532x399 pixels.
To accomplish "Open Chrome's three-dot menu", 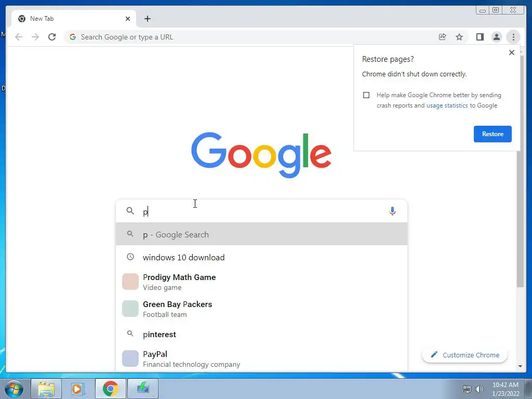I will pos(513,37).
